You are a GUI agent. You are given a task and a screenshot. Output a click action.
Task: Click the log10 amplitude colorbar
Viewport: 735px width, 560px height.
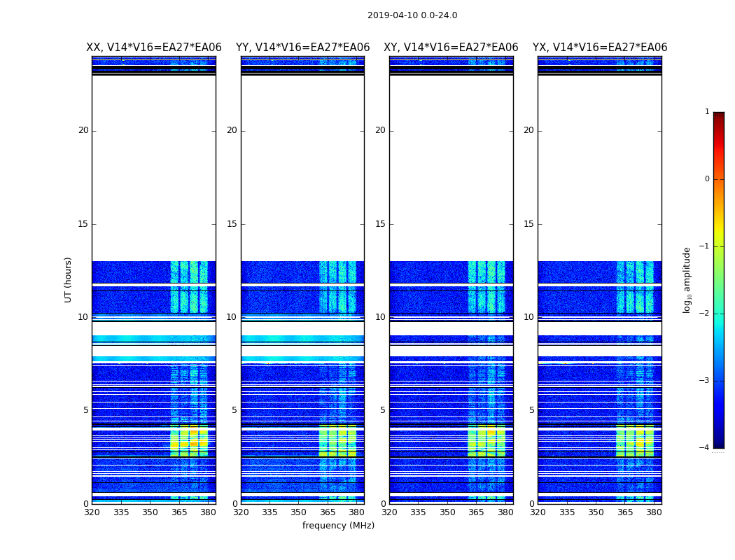point(719,280)
